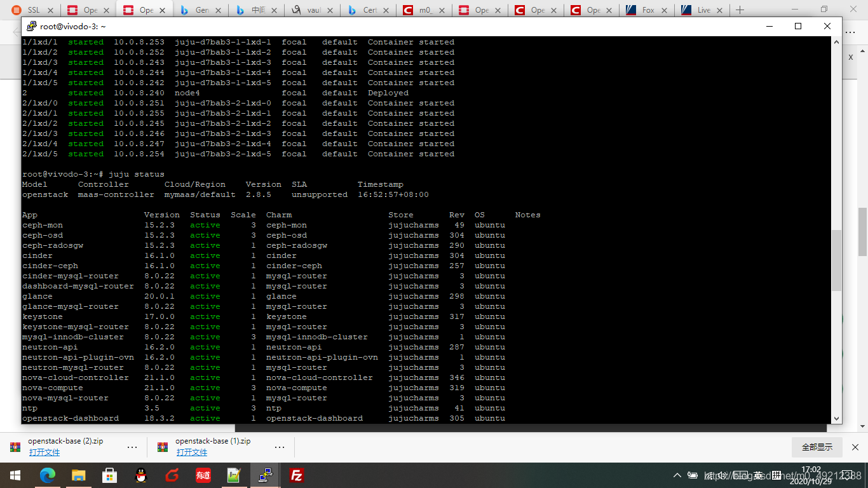Click the 'Cloud/Region' header text

[195, 184]
